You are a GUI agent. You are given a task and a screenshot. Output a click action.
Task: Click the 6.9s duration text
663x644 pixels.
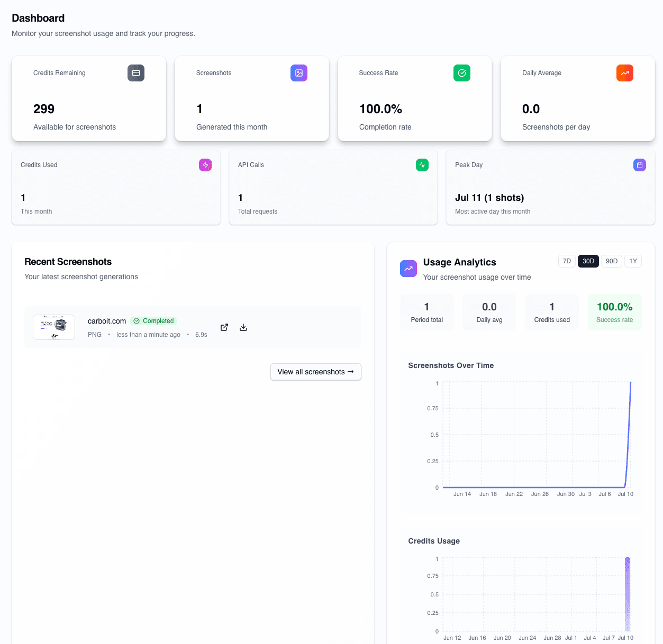tap(201, 335)
